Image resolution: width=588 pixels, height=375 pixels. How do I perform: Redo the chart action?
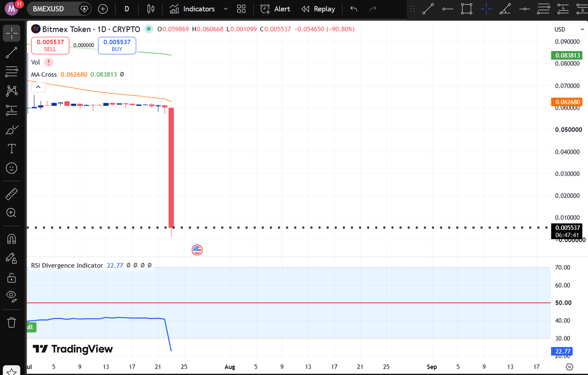373,9
